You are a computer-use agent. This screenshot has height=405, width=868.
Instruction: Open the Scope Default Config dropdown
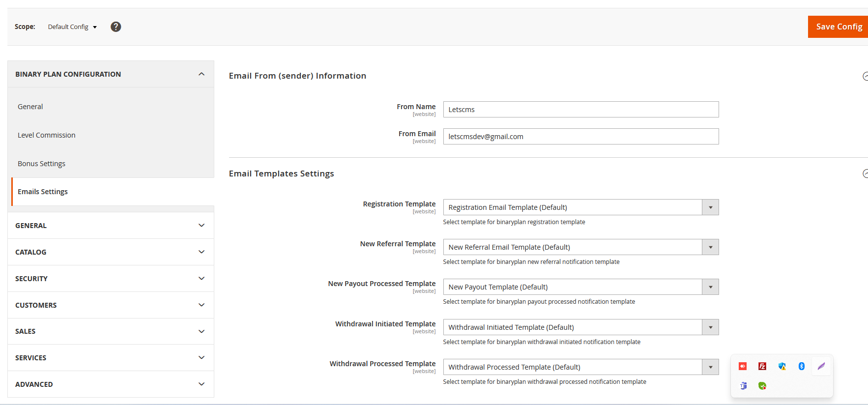coord(72,27)
